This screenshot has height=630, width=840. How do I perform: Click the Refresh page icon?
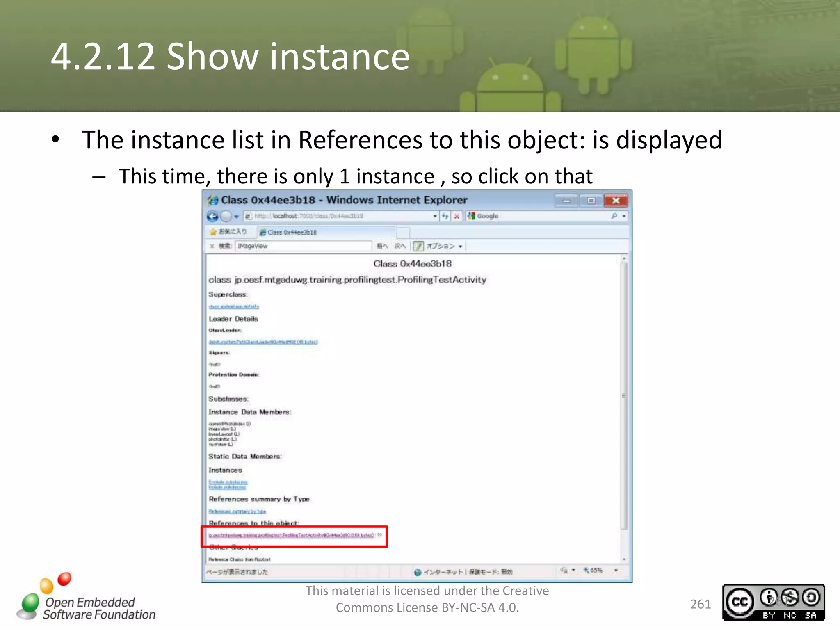coord(445,216)
